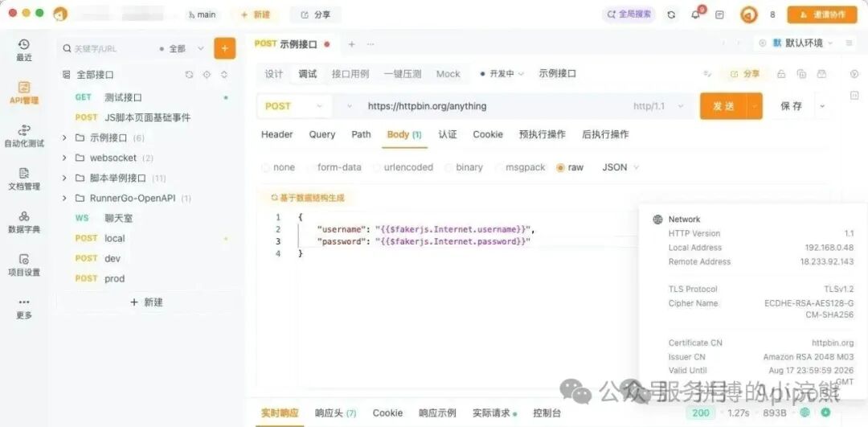The width and height of the screenshot is (868, 427).
Task: Expand the RunnerGo-OpenAPI folder
Action: [64, 198]
